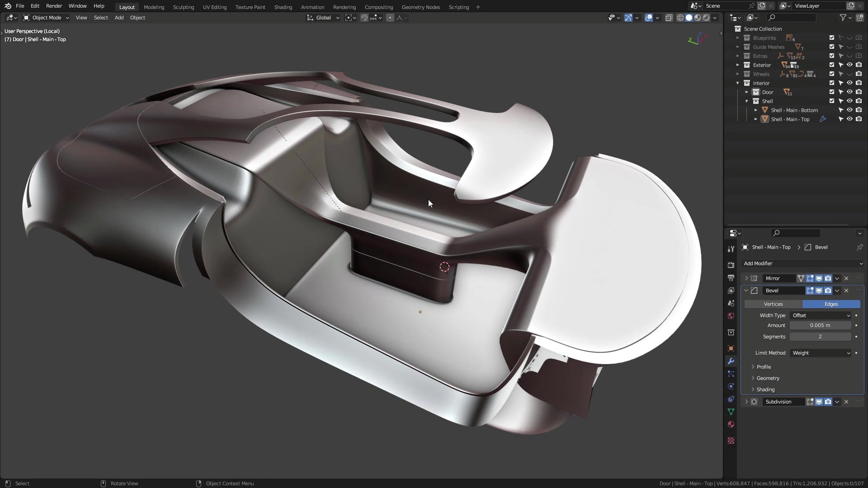868x488 pixels.
Task: Switch to the Sculpting workspace tab
Action: tap(183, 7)
